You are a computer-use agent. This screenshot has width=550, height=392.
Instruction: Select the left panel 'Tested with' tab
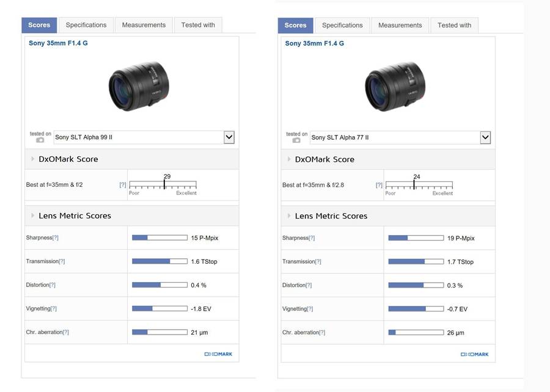(198, 25)
